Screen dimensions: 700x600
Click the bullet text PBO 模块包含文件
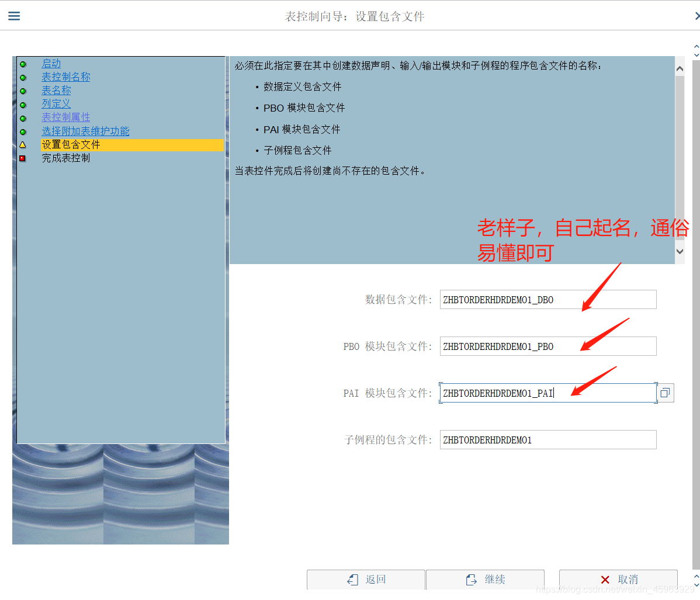click(304, 108)
